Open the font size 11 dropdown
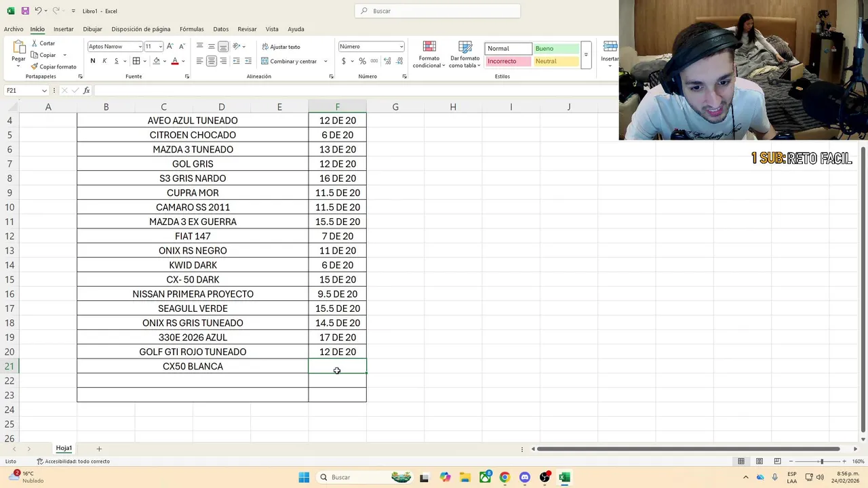The width and height of the screenshot is (868, 488). point(161,47)
